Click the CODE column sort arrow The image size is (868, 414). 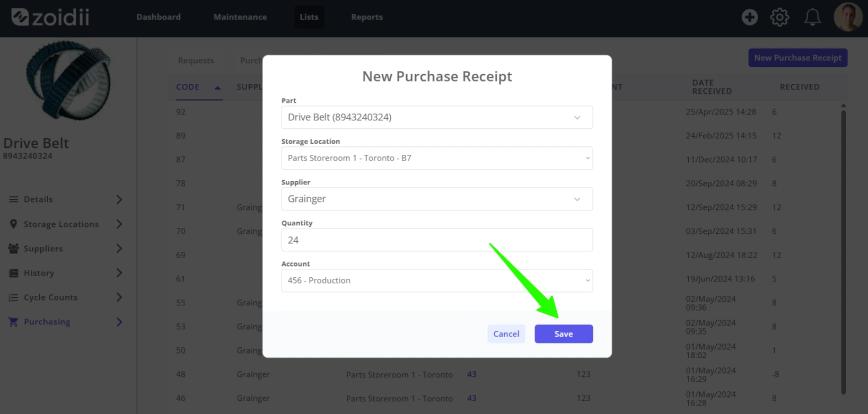click(217, 87)
